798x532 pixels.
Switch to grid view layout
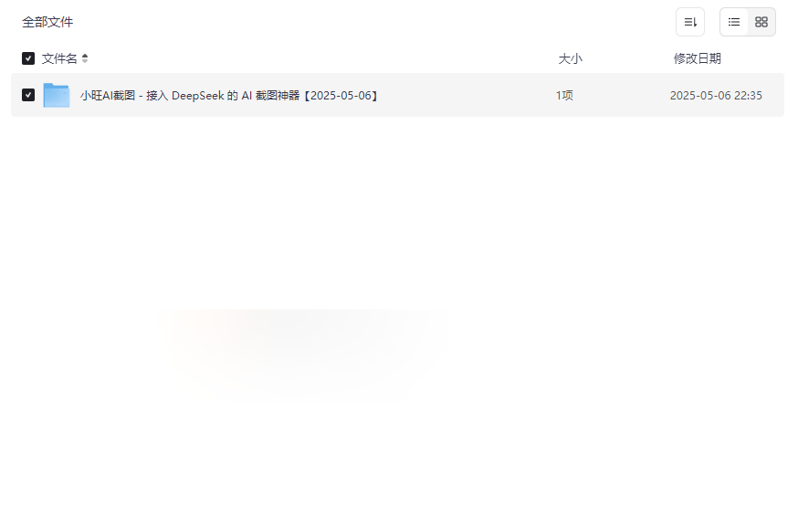click(761, 22)
